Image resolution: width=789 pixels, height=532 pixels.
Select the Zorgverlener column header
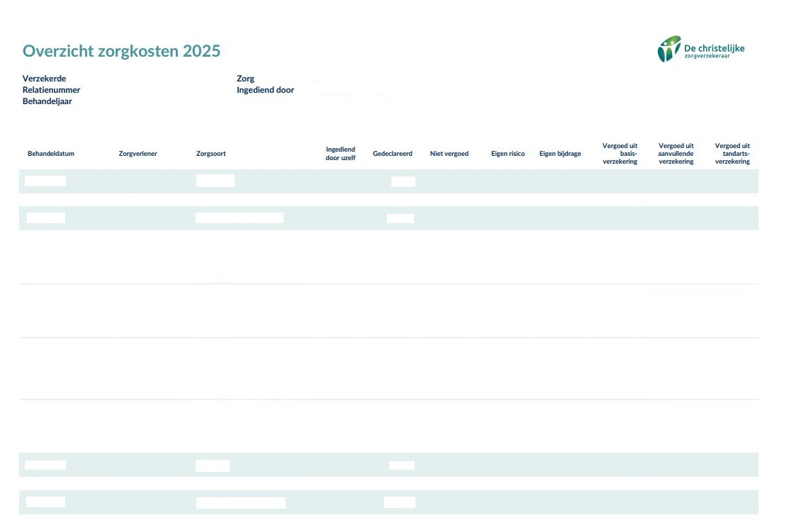tap(138, 154)
